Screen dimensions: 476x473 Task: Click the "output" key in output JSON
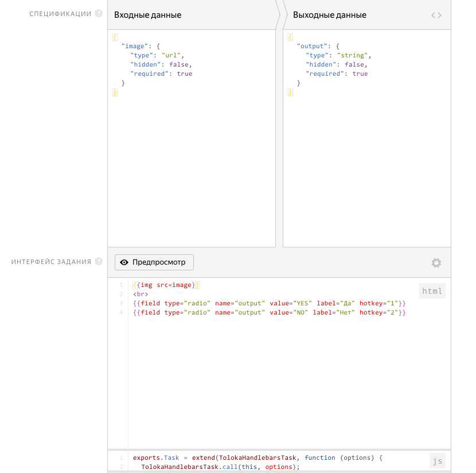[x=312, y=46]
